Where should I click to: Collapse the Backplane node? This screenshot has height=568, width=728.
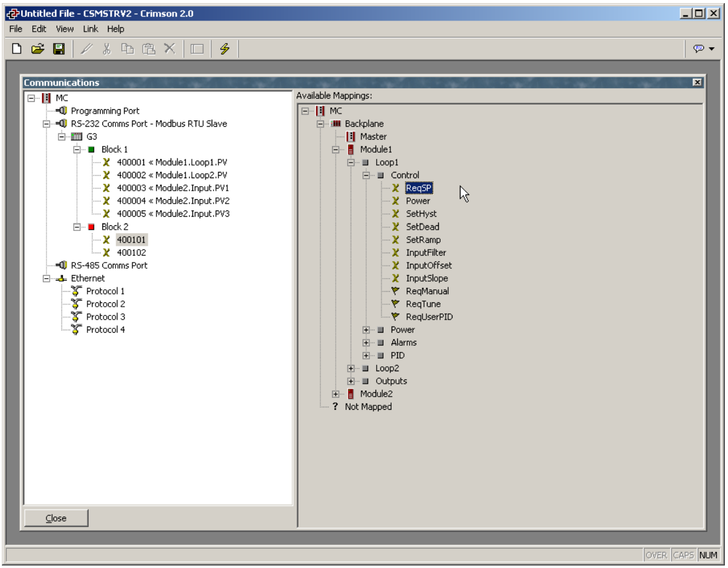(320, 124)
